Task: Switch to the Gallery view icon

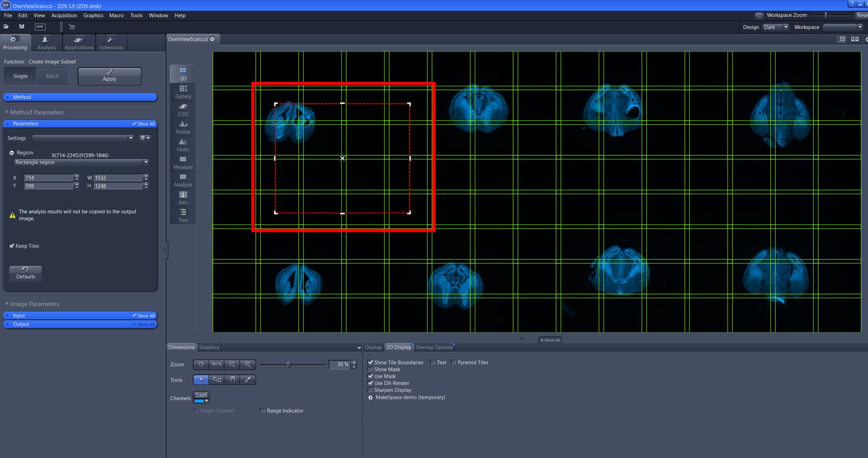Action: pyautogui.click(x=183, y=92)
